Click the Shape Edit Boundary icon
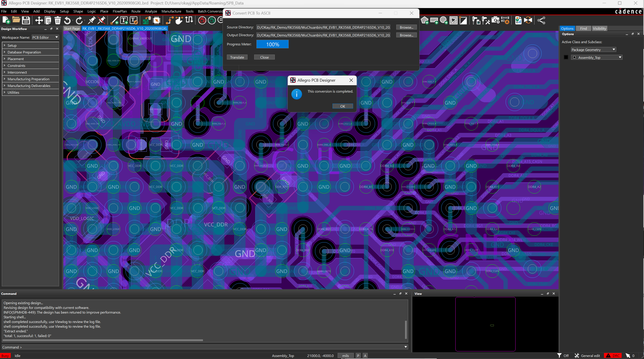The width and height of the screenshot is (644, 359). point(463,20)
